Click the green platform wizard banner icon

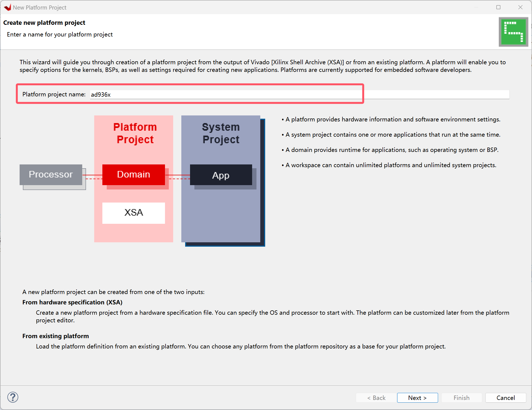click(x=513, y=32)
